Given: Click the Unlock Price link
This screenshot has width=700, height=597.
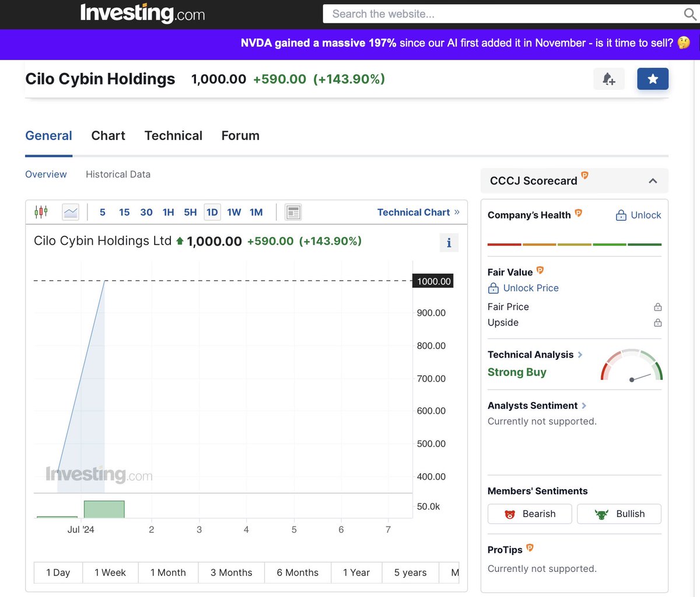Looking at the screenshot, I should click(x=523, y=288).
